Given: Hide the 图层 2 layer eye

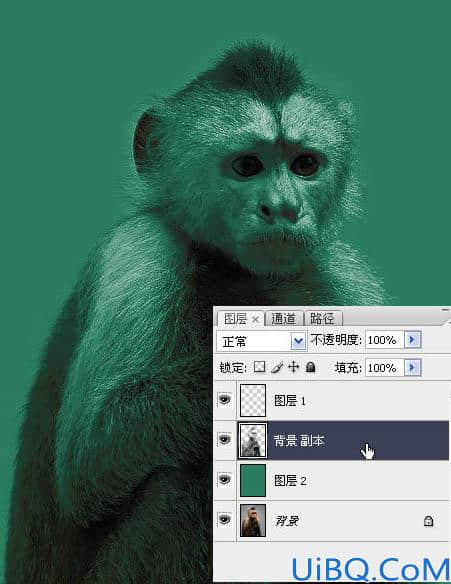Looking at the screenshot, I should (225, 480).
